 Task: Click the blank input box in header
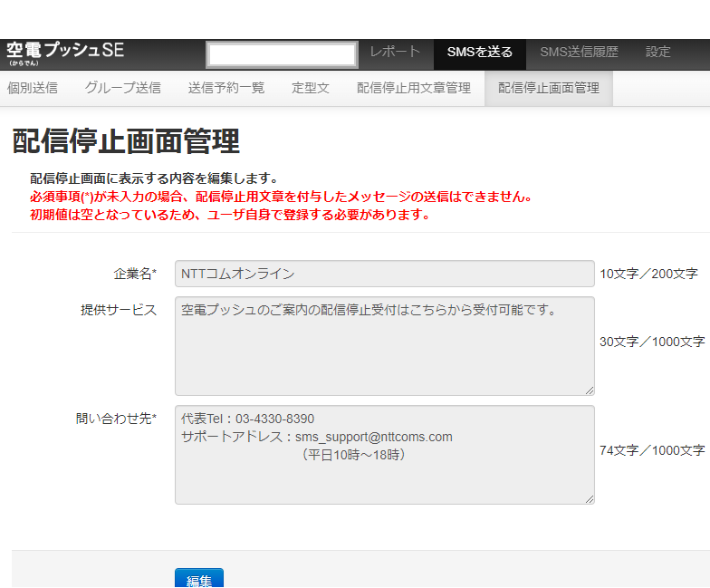click(283, 54)
